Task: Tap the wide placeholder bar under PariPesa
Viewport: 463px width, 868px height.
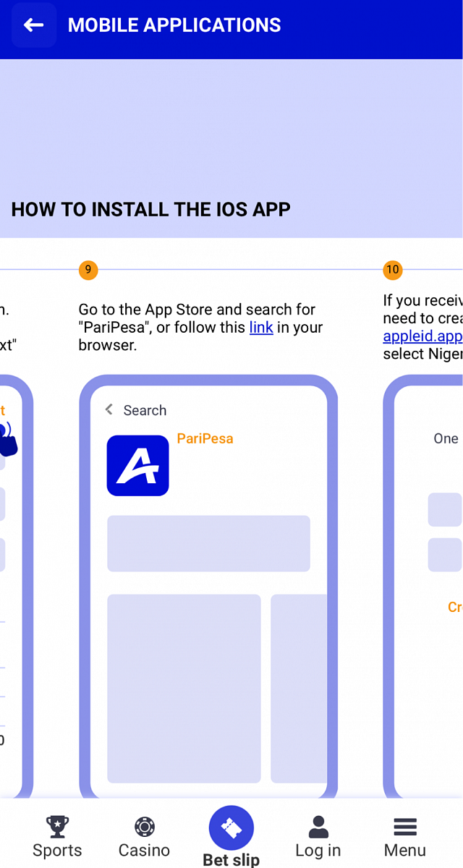Action: [x=208, y=543]
